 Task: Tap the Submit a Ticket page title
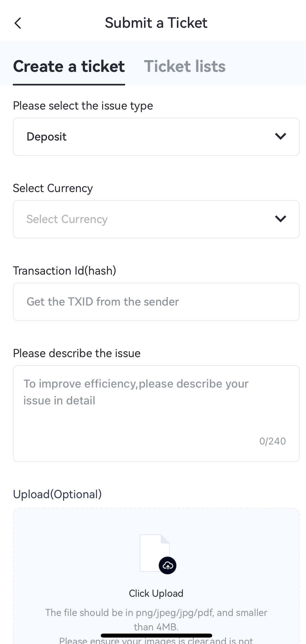tap(156, 23)
